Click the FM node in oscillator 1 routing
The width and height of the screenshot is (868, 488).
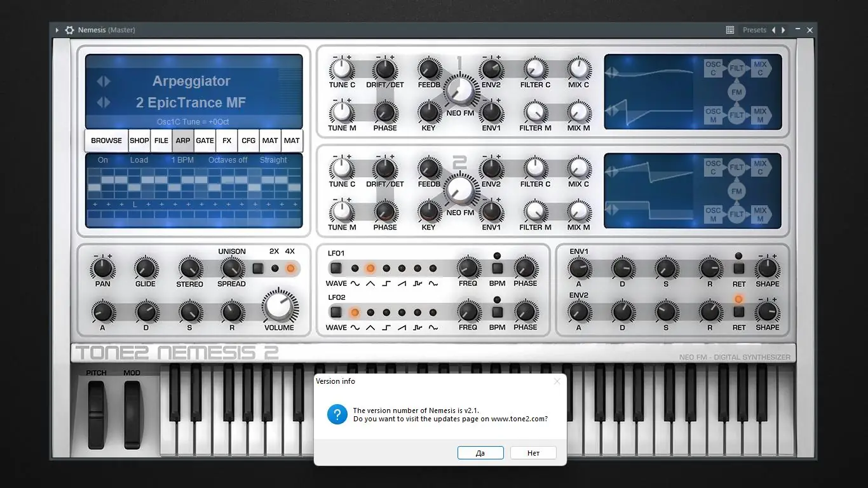click(x=736, y=91)
